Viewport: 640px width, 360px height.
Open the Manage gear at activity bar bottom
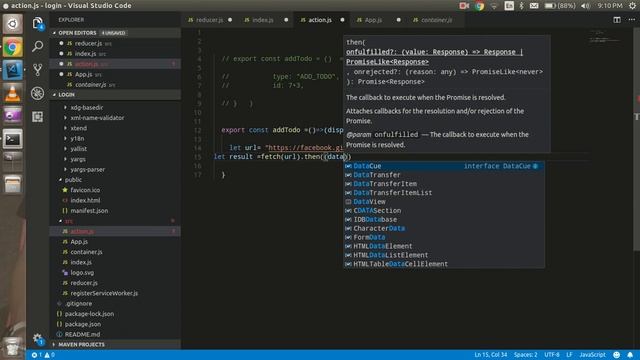38,338
